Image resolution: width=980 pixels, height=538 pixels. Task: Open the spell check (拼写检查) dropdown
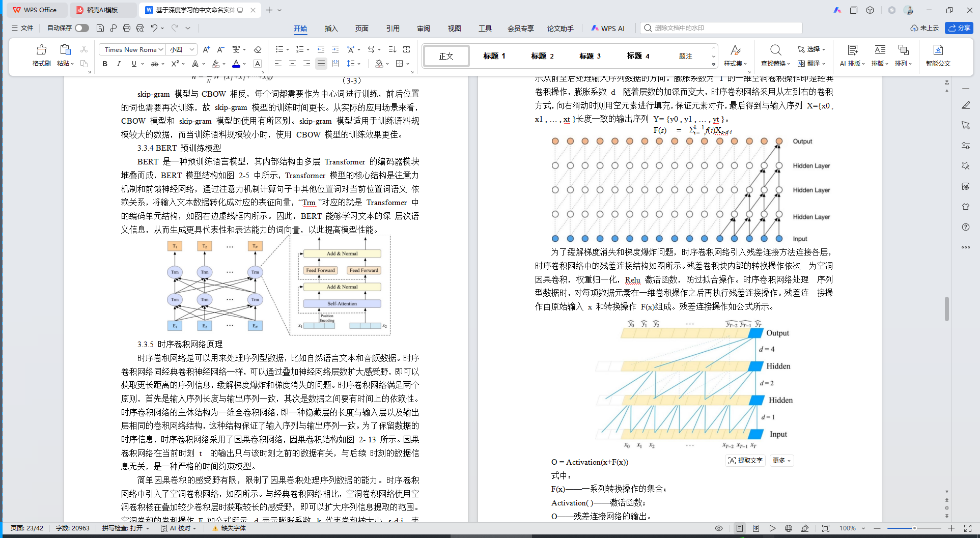coord(126,528)
